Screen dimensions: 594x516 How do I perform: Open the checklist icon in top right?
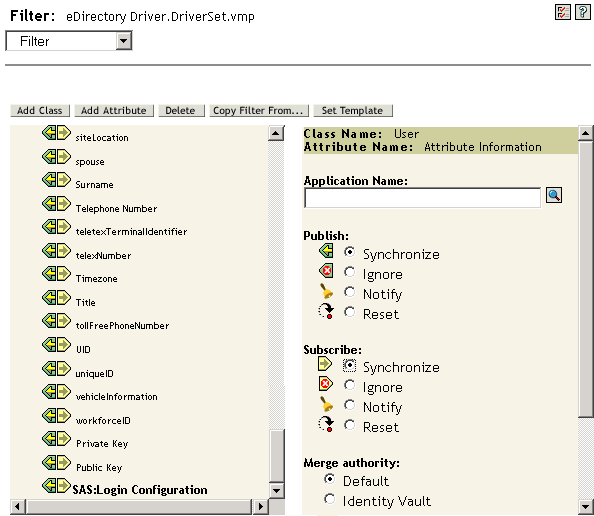coord(563,12)
